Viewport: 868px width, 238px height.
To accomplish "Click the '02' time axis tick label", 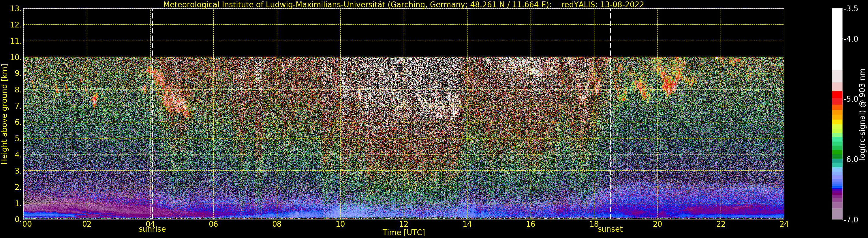I will tap(87, 224).
